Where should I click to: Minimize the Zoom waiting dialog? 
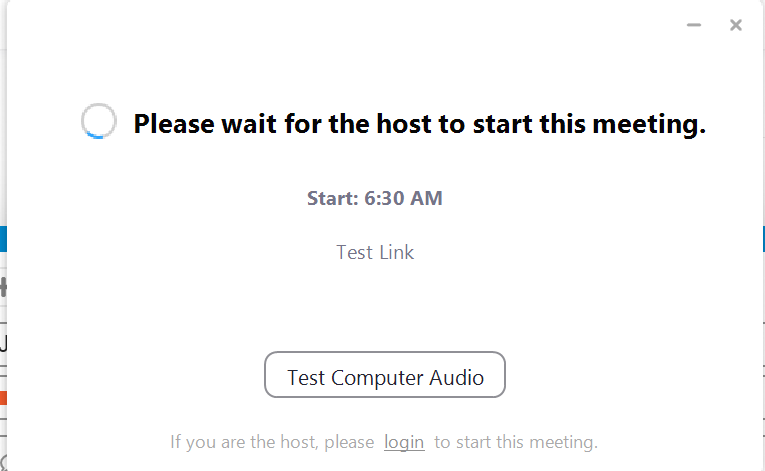coord(694,25)
